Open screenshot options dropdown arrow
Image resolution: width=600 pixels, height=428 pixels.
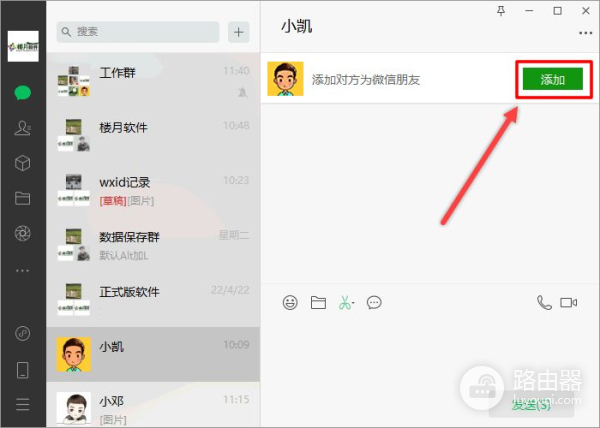[353, 303]
